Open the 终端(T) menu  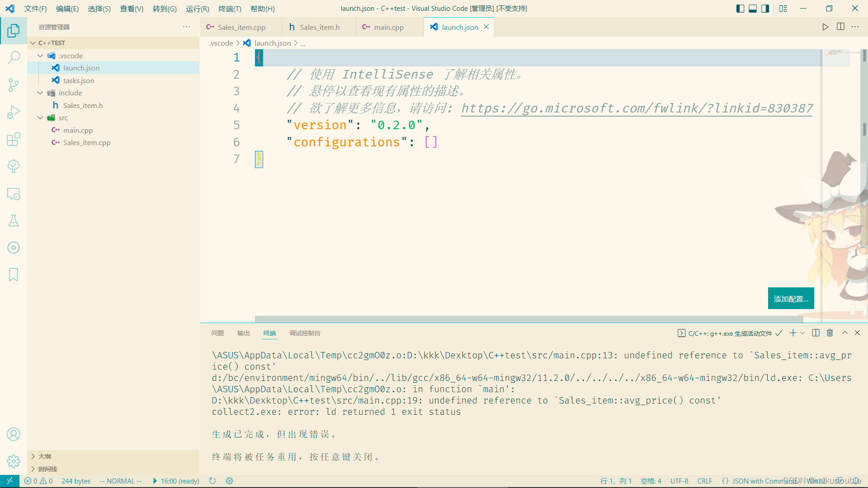(230, 9)
